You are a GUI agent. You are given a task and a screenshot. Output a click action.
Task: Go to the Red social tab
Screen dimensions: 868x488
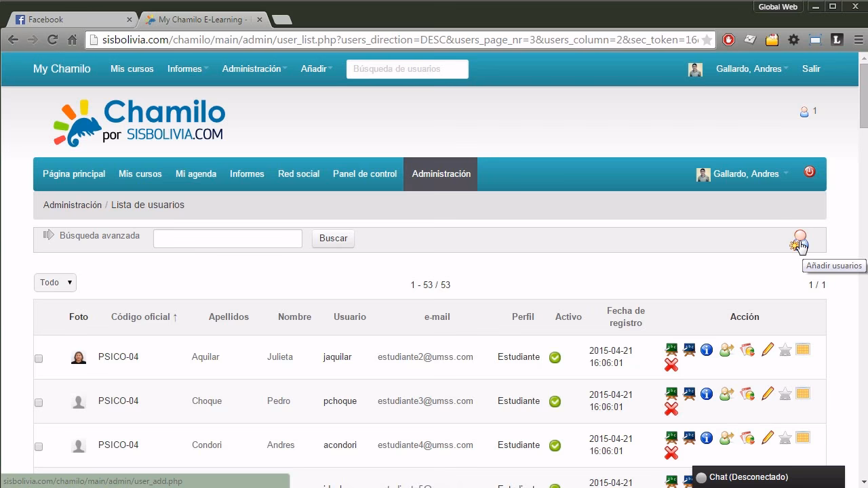point(298,174)
